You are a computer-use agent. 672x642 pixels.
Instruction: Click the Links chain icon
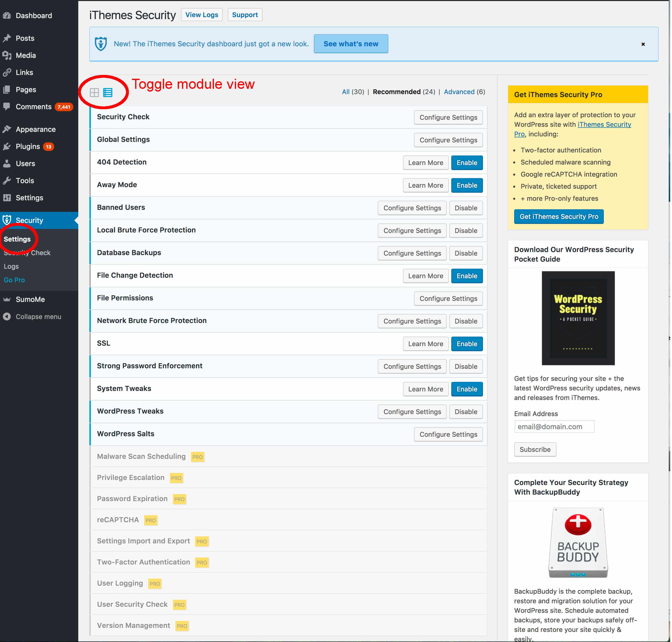click(x=7, y=72)
